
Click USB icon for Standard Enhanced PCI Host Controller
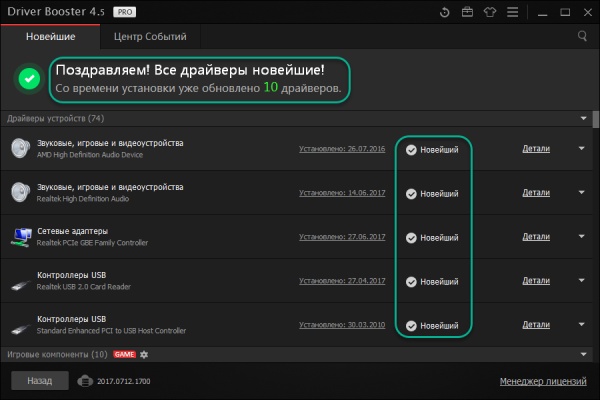click(21, 328)
